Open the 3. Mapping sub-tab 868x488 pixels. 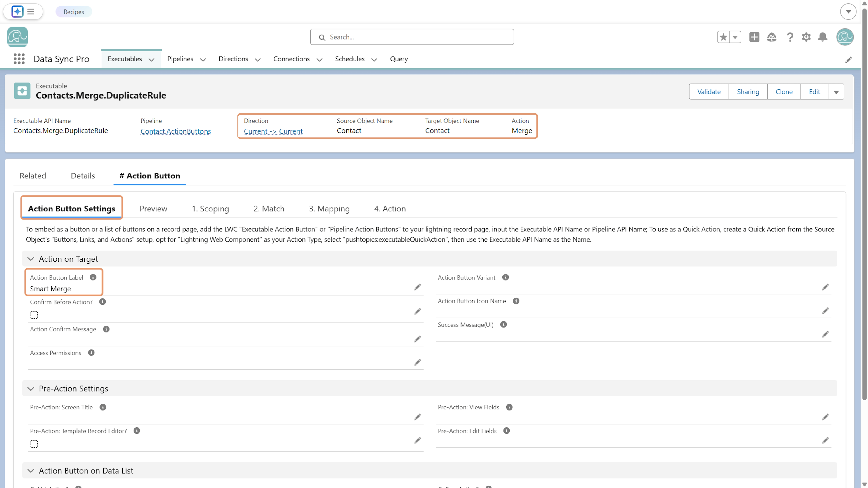[329, 209]
